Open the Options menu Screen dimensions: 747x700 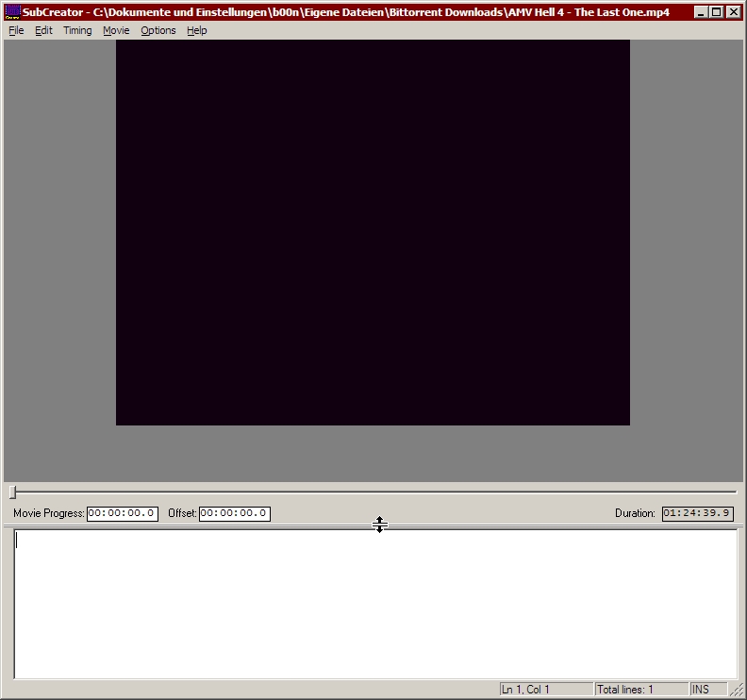pos(158,30)
